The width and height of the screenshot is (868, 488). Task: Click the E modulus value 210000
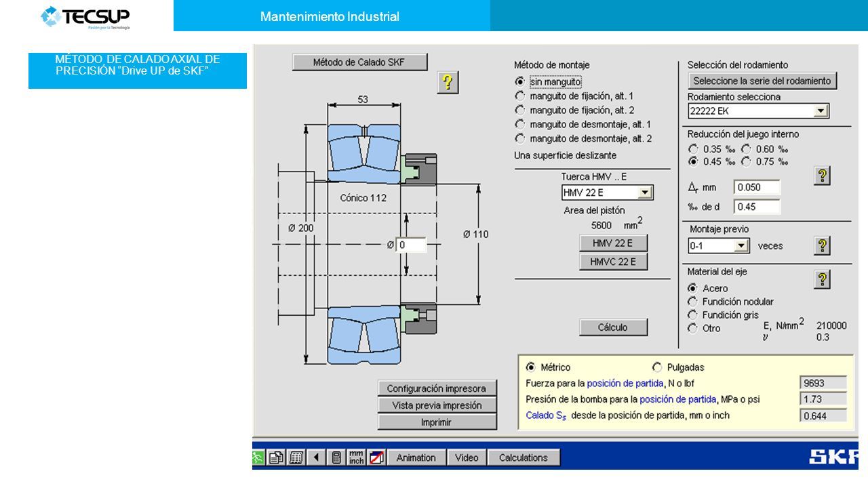831,325
